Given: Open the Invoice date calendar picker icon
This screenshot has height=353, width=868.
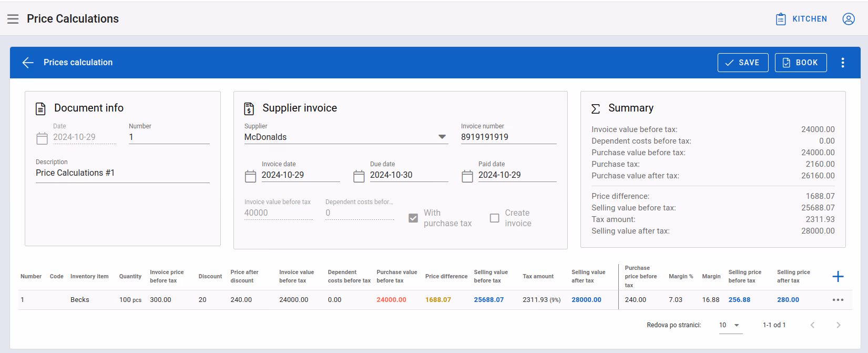Looking at the screenshot, I should click(250, 176).
